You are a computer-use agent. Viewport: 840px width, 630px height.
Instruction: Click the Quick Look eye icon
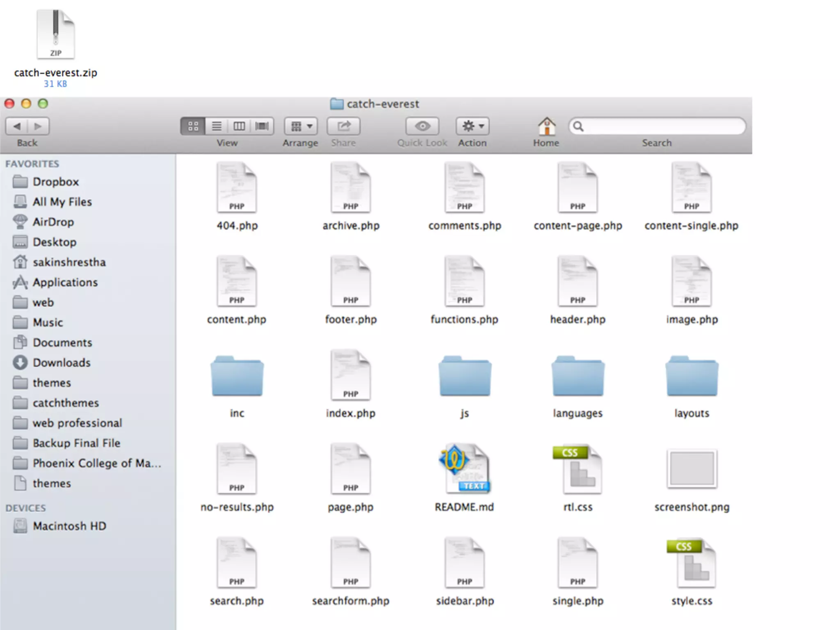coord(422,126)
